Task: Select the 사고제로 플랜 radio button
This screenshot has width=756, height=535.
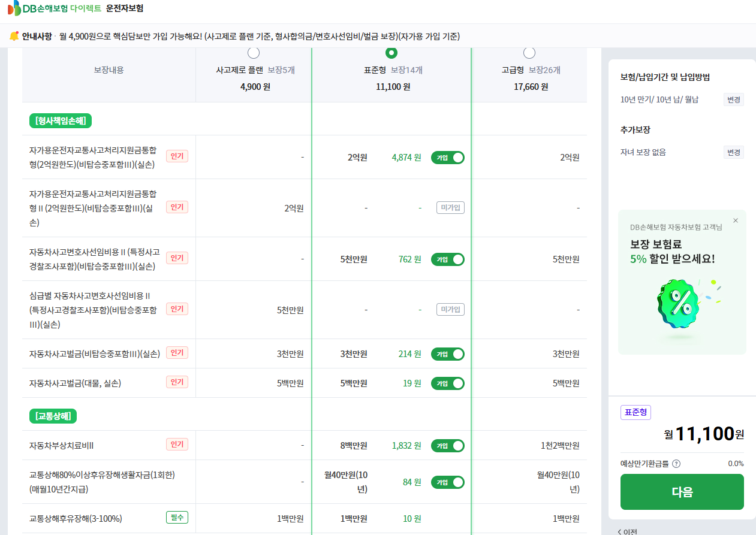Action: (x=254, y=53)
